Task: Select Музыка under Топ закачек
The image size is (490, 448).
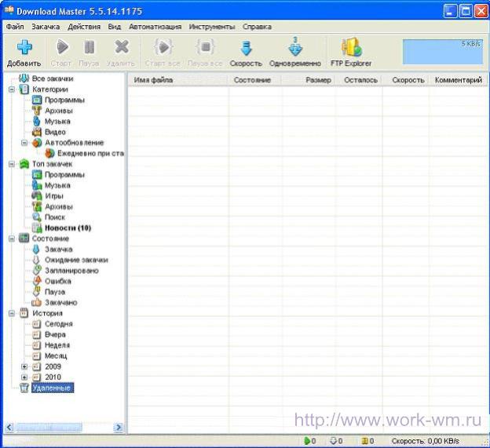Action: [x=57, y=185]
